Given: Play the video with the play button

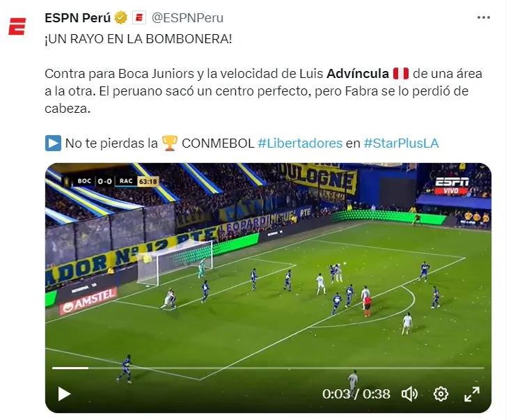Looking at the screenshot, I should tap(64, 394).
